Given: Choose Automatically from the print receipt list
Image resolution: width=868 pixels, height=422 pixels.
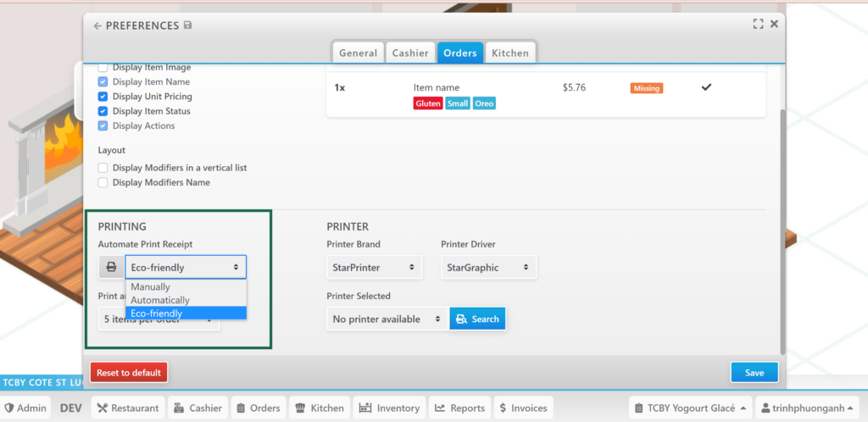Looking at the screenshot, I should [x=160, y=300].
